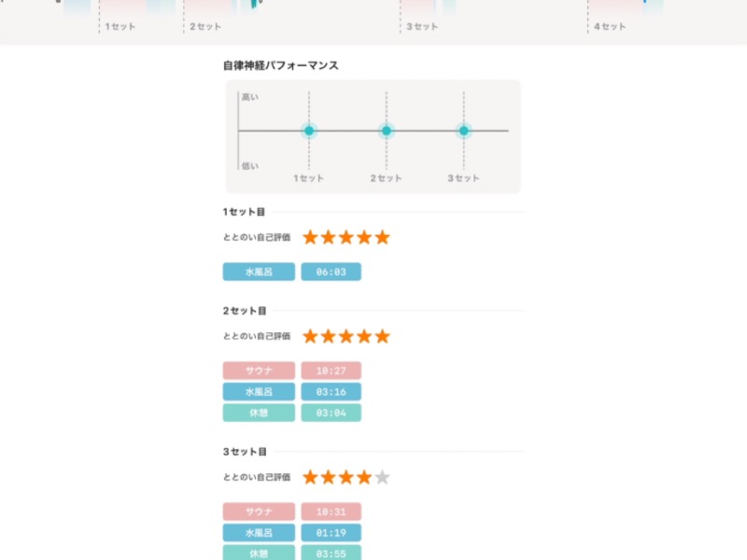This screenshot has height=560, width=747.
Task: Click the 10:27 sauna time badge
Action: point(331,371)
